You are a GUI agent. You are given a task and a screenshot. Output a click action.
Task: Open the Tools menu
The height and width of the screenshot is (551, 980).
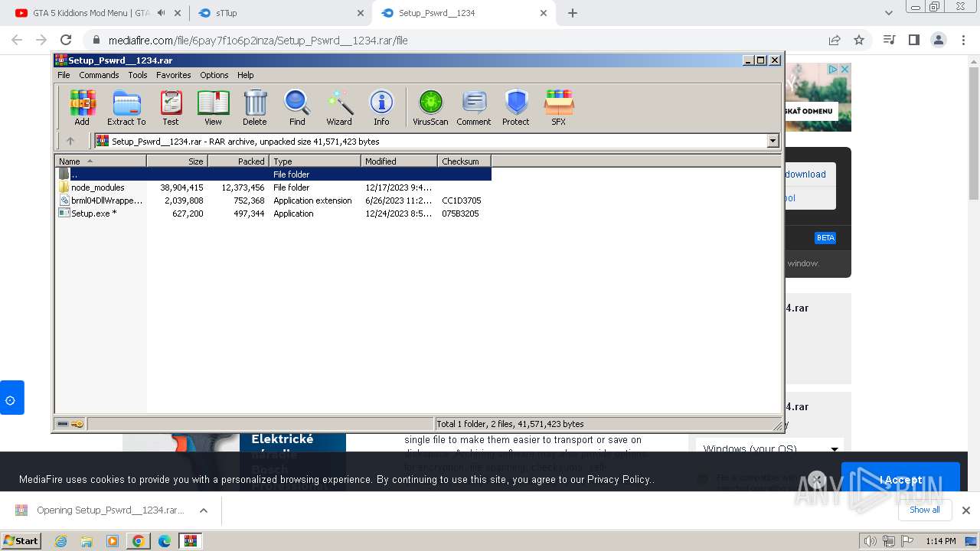[x=138, y=75]
